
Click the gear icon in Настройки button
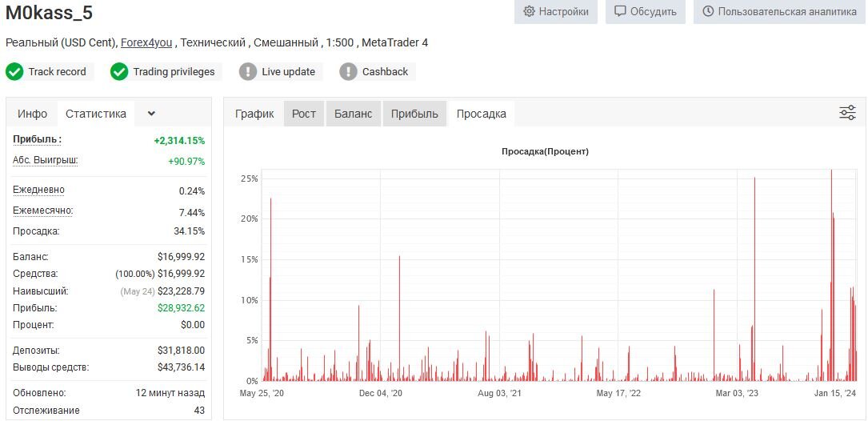pyautogui.click(x=529, y=11)
